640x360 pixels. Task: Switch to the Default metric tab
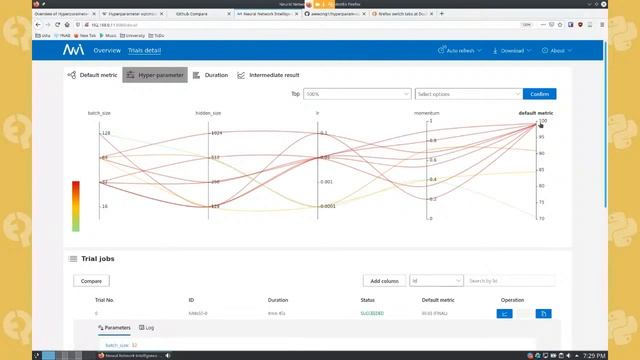[x=92, y=75]
